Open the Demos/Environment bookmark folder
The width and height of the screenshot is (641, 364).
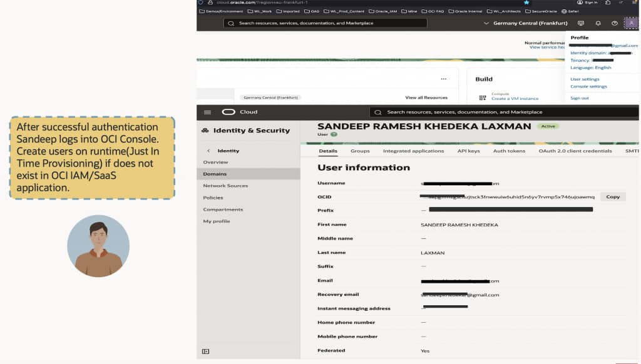[x=221, y=11]
